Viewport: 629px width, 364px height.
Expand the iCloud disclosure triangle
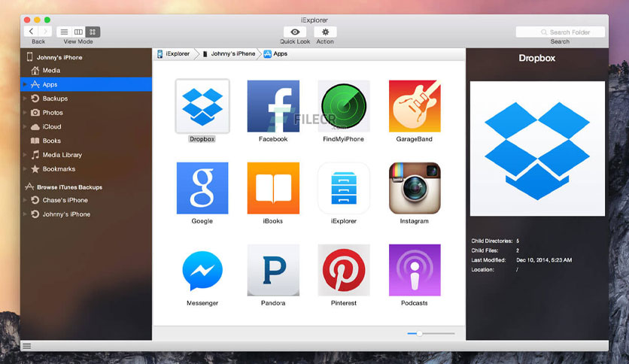(25, 126)
